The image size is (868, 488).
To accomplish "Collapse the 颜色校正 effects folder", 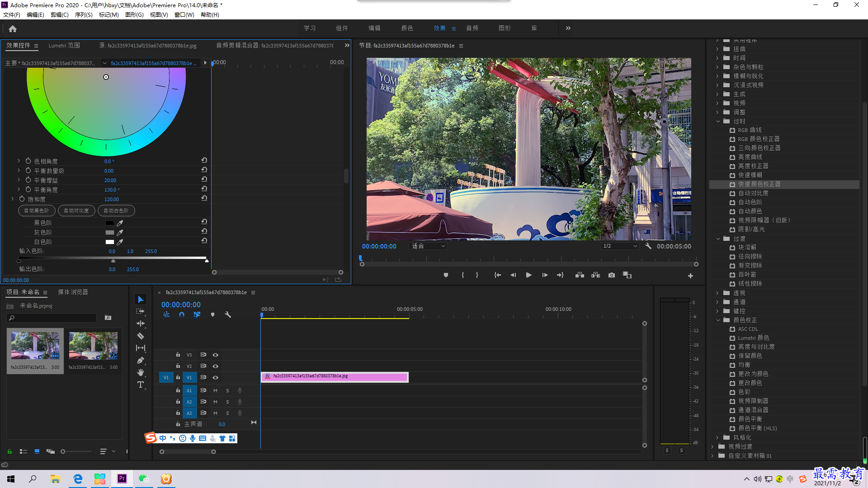I will click(718, 320).
